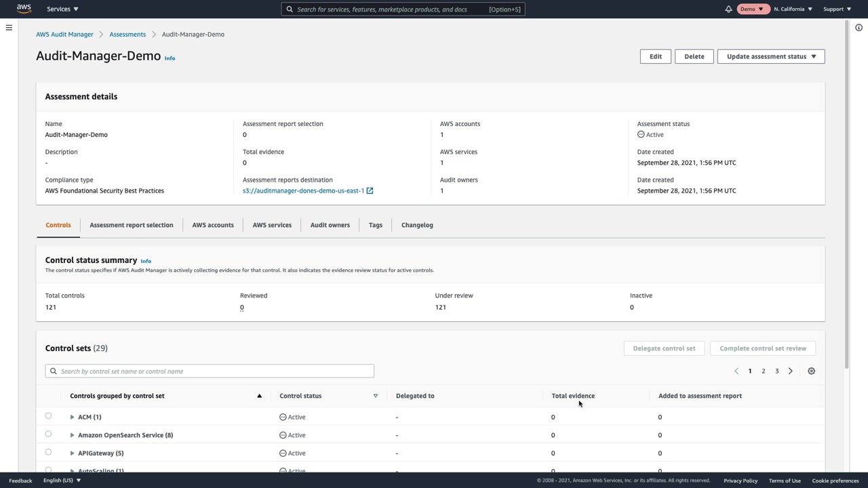This screenshot has height=488, width=868.
Task: Click the Active assessment status value
Action: click(650, 135)
